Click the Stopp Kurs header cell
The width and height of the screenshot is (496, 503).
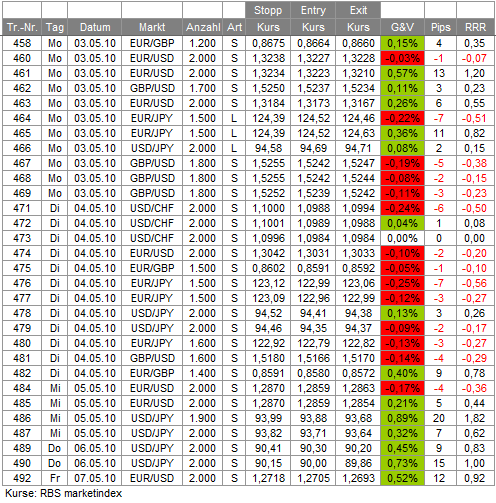(268, 19)
